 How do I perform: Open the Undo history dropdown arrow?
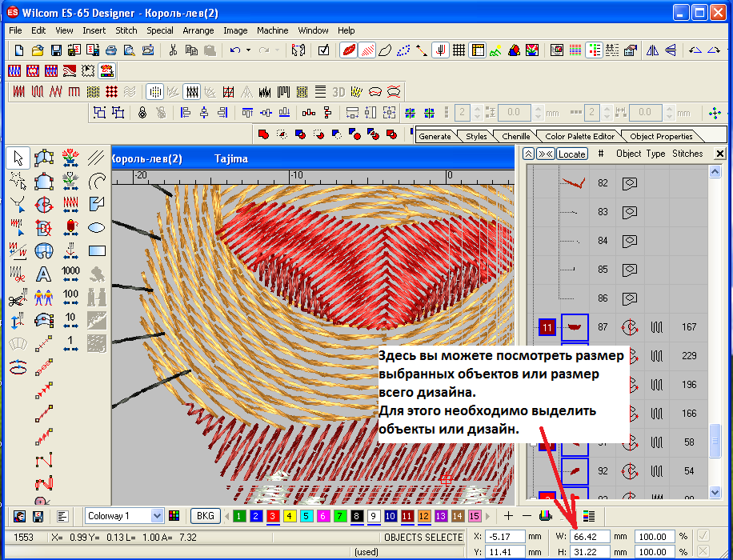(x=248, y=50)
